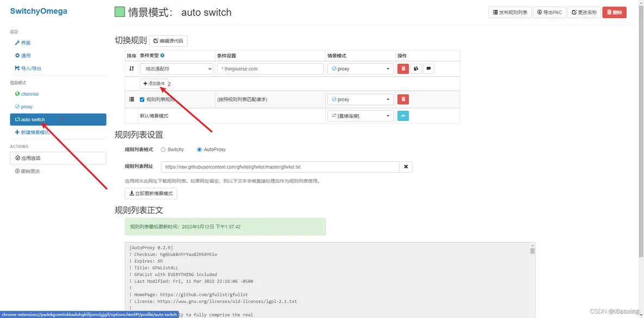
Task: Click the green profile color square
Action: pos(120,13)
